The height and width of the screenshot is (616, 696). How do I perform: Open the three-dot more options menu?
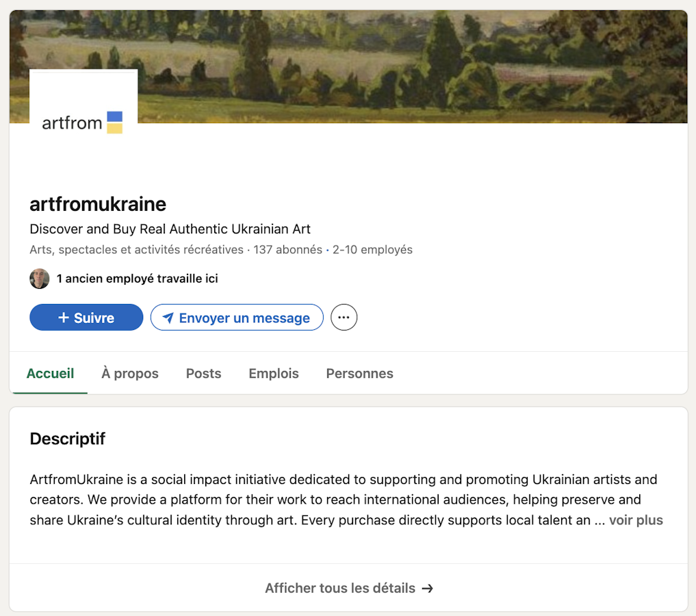344,318
